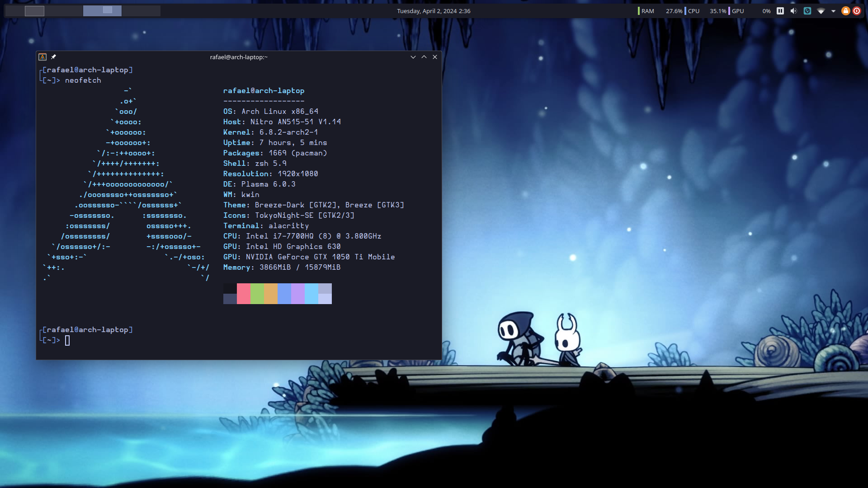Image resolution: width=868 pixels, height=488 pixels.
Task: Expand hidden system tray icons arrow
Action: click(x=833, y=11)
